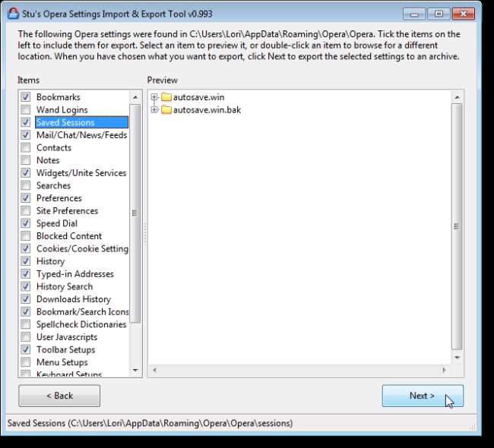
Task: Click the splitter grip between Items and Preview
Action: (145, 234)
